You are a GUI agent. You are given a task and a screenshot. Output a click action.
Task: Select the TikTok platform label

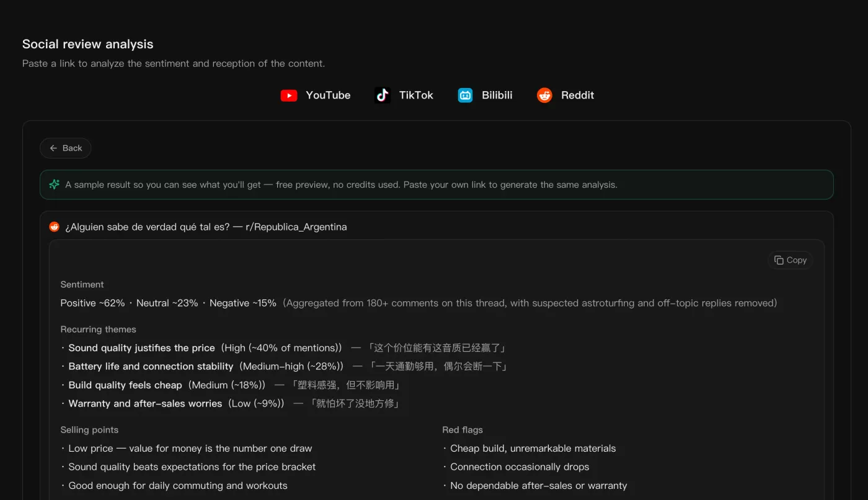pos(416,95)
